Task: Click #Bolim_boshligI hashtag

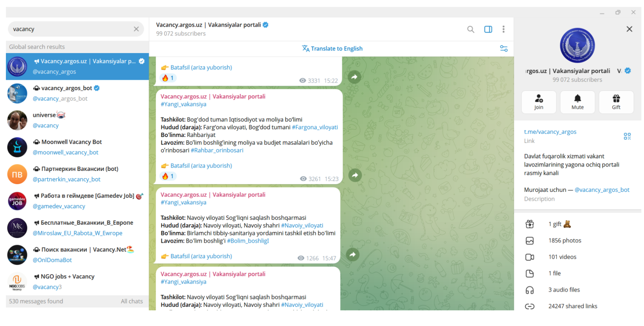Action: [248, 241]
